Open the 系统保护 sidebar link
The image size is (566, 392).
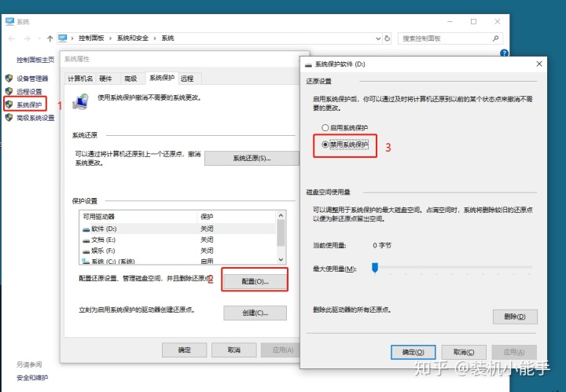coord(29,104)
